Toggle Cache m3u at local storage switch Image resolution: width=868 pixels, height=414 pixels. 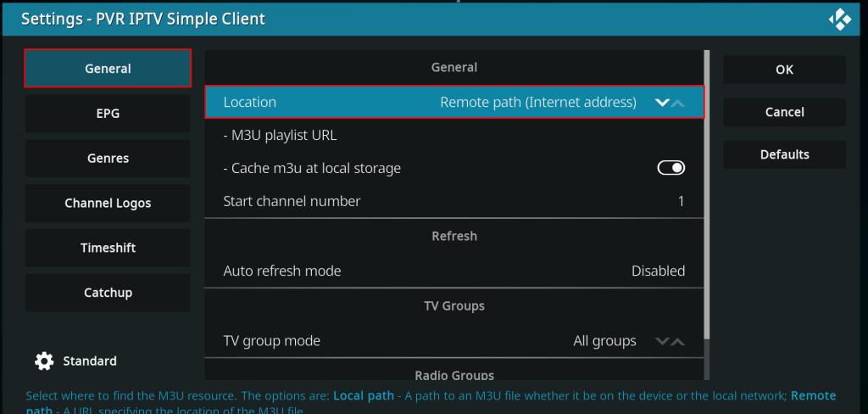(670, 168)
